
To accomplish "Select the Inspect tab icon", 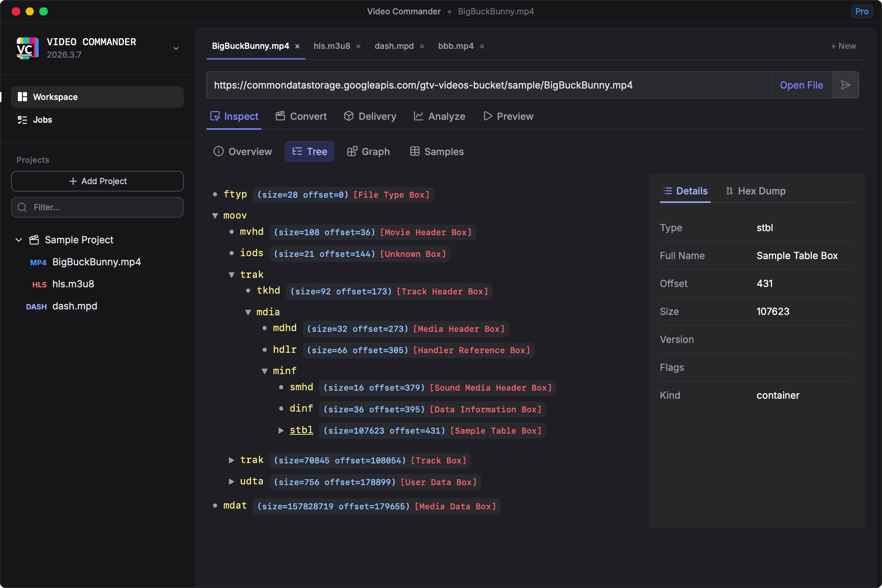I will 215,116.
